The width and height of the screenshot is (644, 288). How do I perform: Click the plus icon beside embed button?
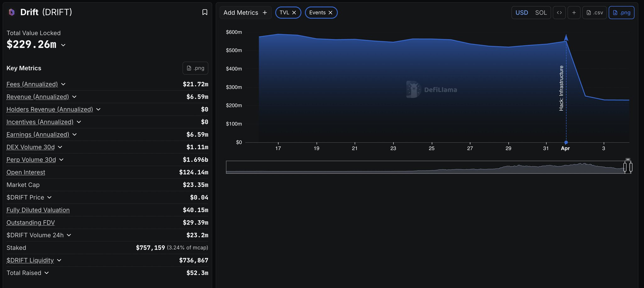574,13
